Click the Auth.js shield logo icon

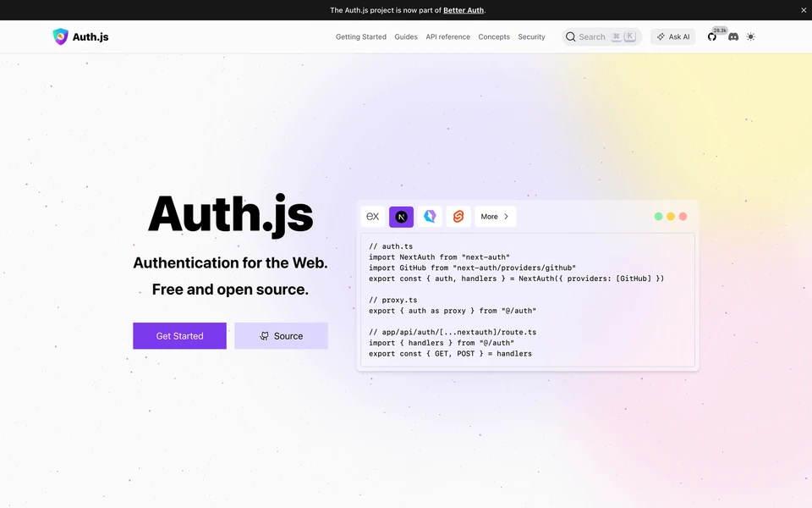(x=61, y=36)
